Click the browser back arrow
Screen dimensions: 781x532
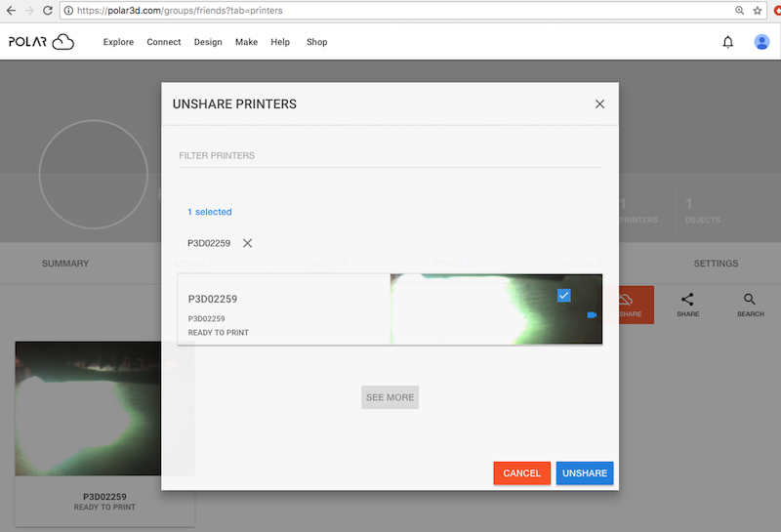[x=11, y=11]
